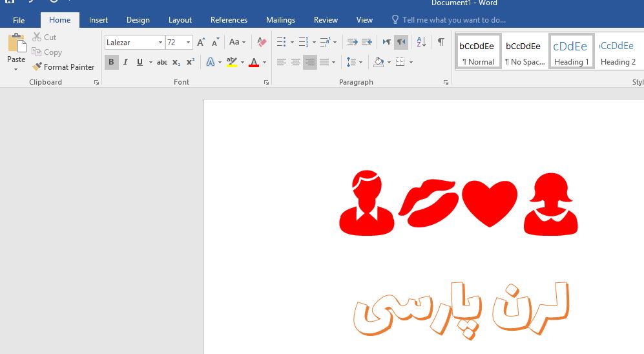Switch to the Mailings tab
644x354 pixels.
[x=280, y=20]
